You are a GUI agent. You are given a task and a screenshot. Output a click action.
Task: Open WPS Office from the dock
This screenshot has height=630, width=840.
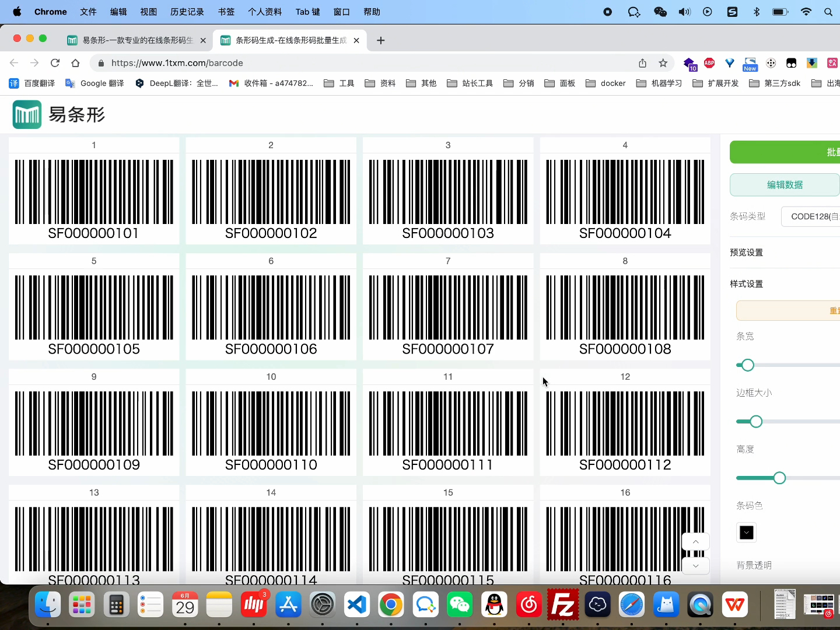[735, 605]
